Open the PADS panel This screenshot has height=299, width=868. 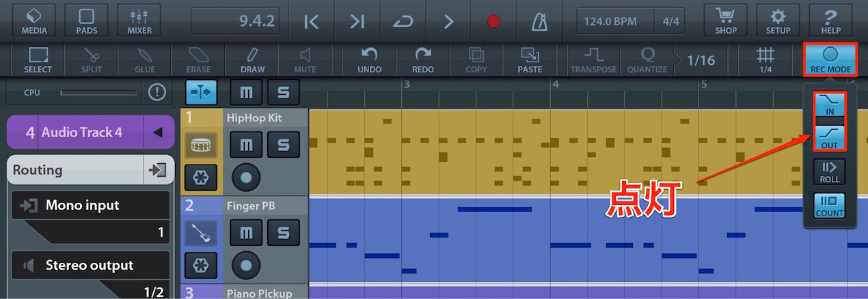tap(87, 20)
